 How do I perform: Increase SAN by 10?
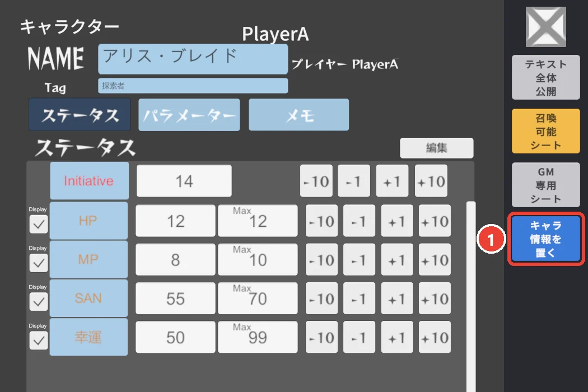[435, 298]
